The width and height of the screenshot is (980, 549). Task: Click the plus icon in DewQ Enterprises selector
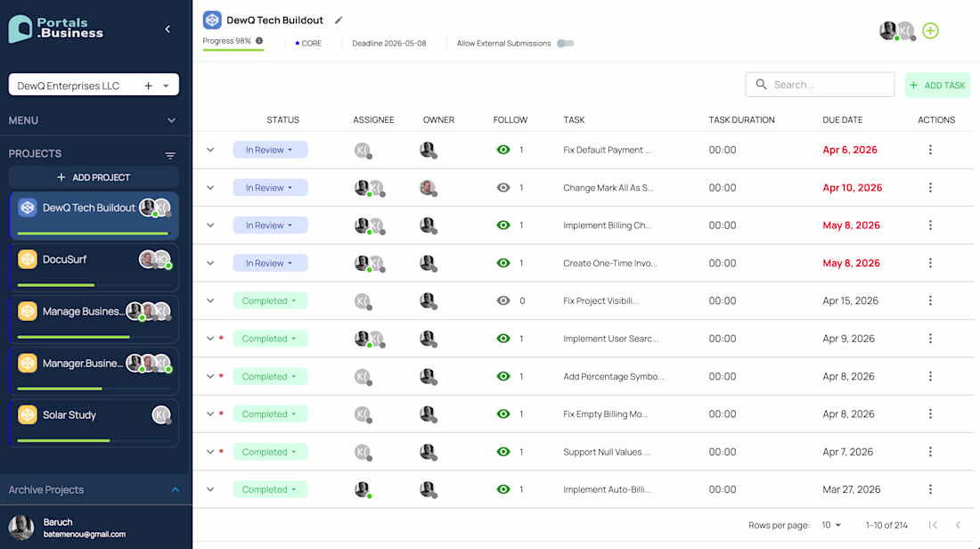148,86
